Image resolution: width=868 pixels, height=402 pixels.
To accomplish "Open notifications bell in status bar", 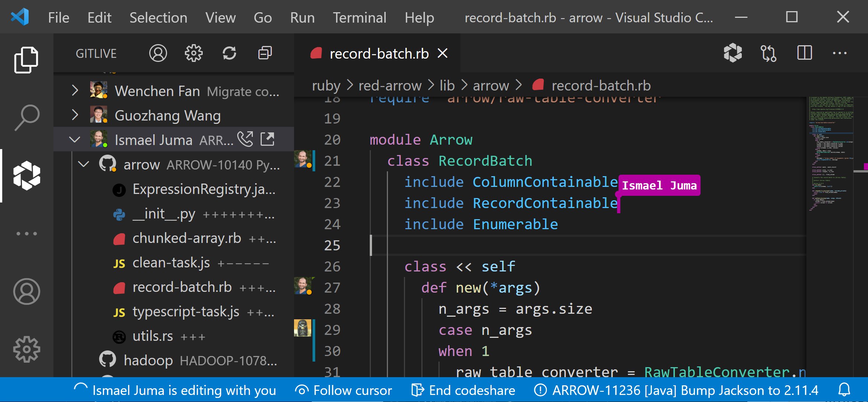I will tap(844, 390).
